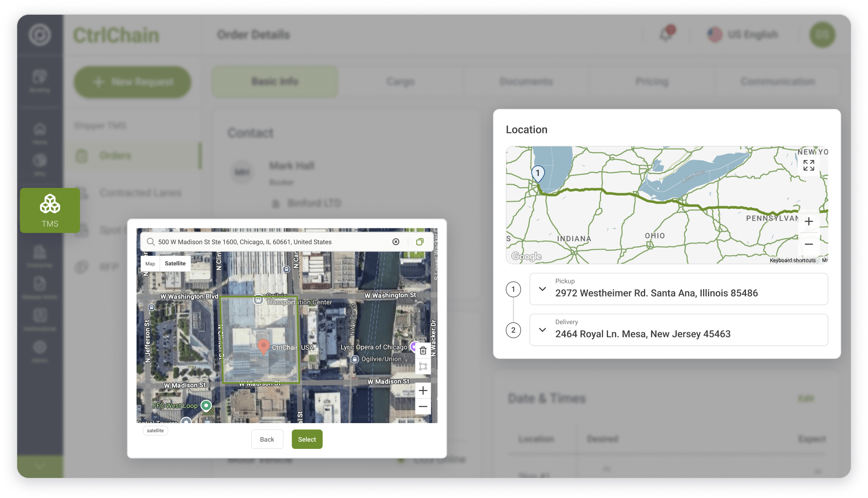The width and height of the screenshot is (868, 498).
Task: Click the Lyric Opera of Chicago label
Action: tap(374, 347)
